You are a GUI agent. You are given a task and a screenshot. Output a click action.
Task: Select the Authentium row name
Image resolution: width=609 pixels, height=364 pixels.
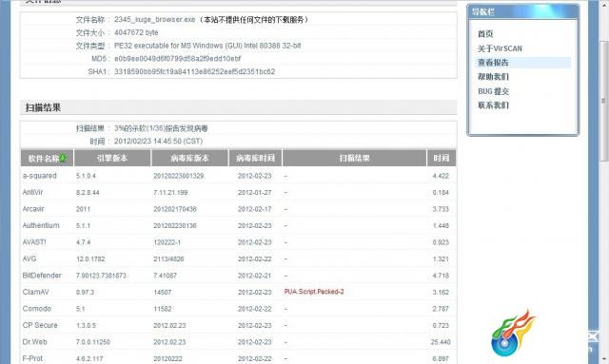(41, 225)
